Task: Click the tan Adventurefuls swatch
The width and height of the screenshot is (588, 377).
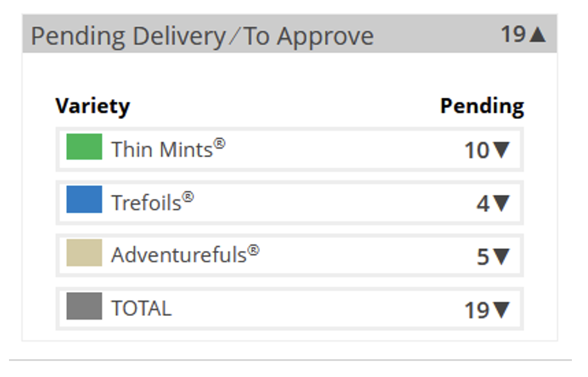Action: [84, 253]
